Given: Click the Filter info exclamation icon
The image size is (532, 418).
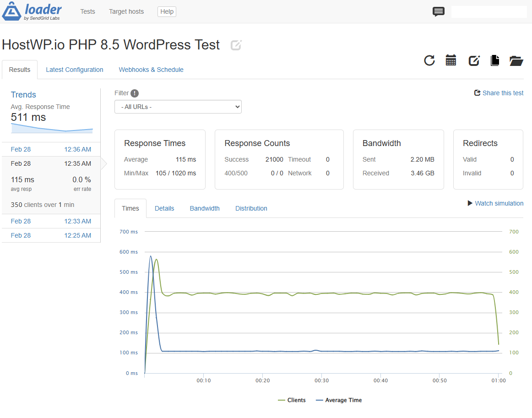Looking at the screenshot, I should (x=135, y=93).
